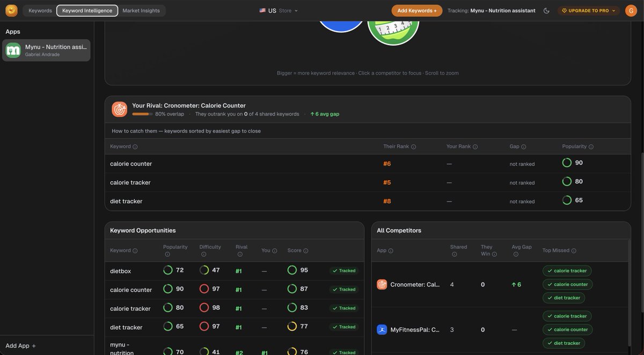Click info icon under Shared header

pyautogui.click(x=455, y=255)
